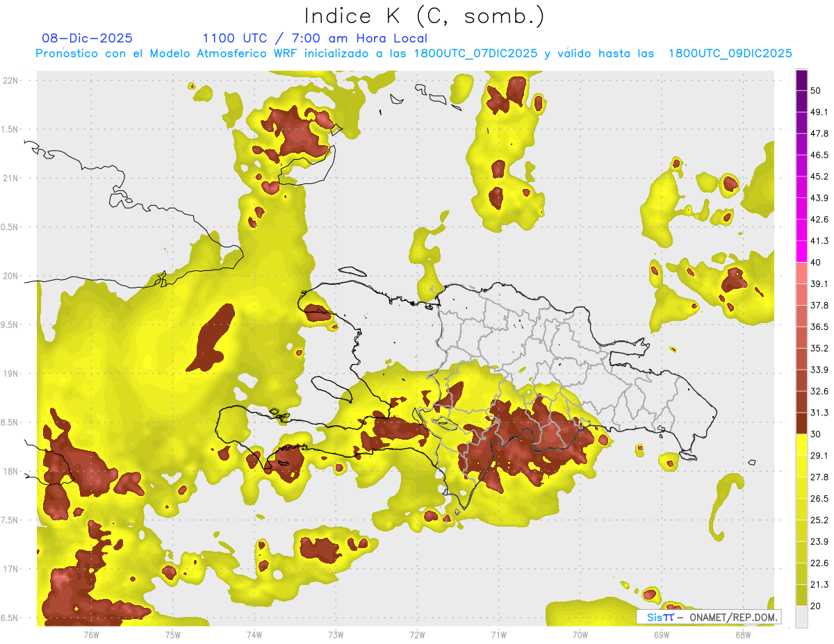Click the 68W longitude label
Screen dimensions: 834x644
point(743,634)
